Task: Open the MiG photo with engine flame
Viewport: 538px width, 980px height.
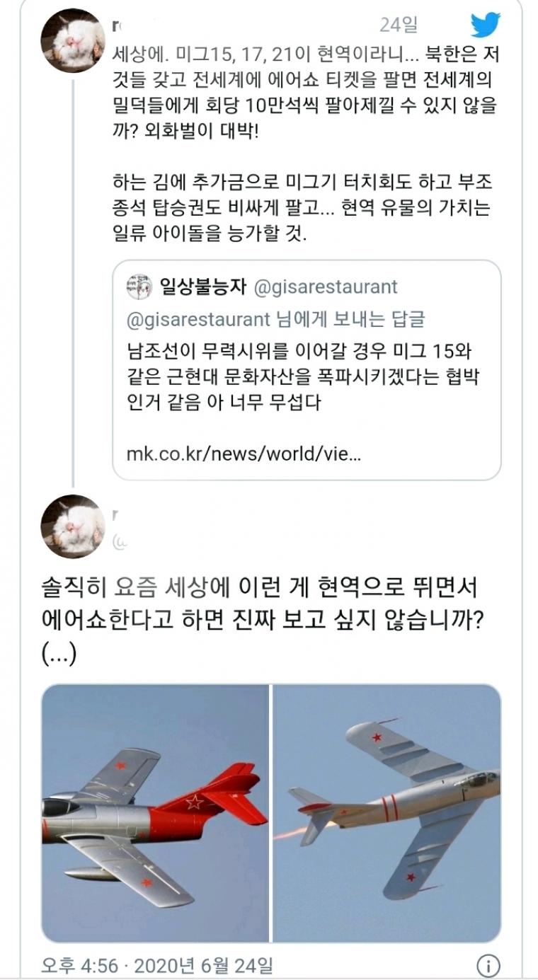Action: point(387,814)
